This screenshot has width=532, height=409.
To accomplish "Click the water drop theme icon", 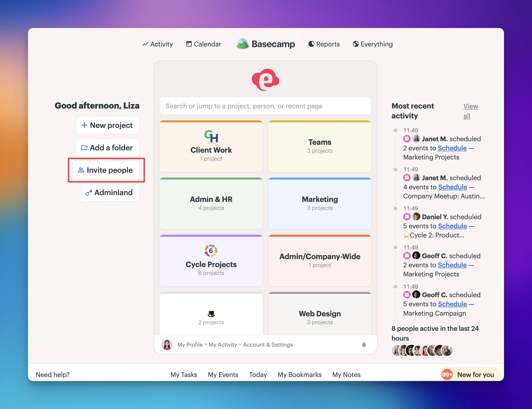I will [x=364, y=345].
